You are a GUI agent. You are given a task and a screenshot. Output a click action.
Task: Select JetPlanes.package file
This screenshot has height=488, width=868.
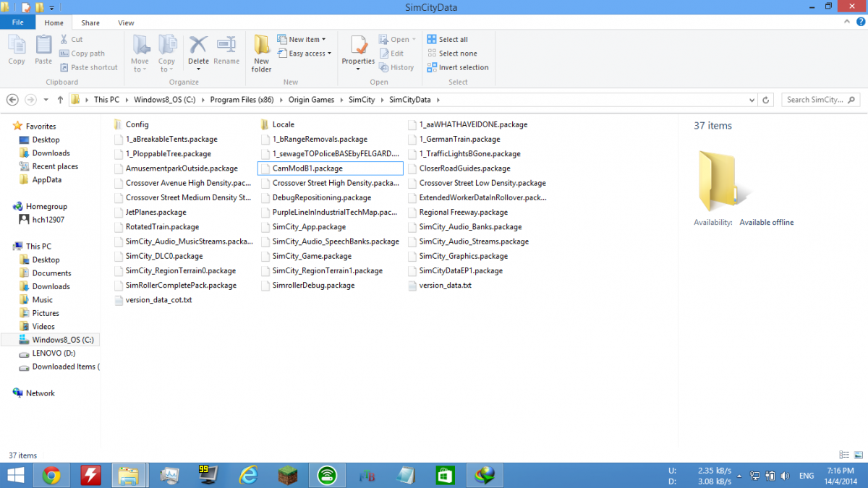coord(150,213)
